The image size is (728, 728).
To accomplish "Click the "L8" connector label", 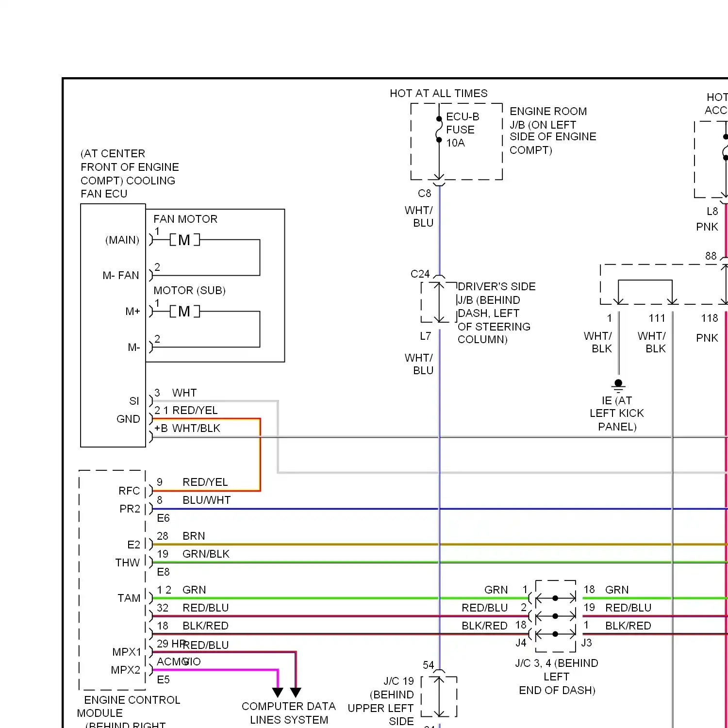I will pyautogui.click(x=712, y=211).
